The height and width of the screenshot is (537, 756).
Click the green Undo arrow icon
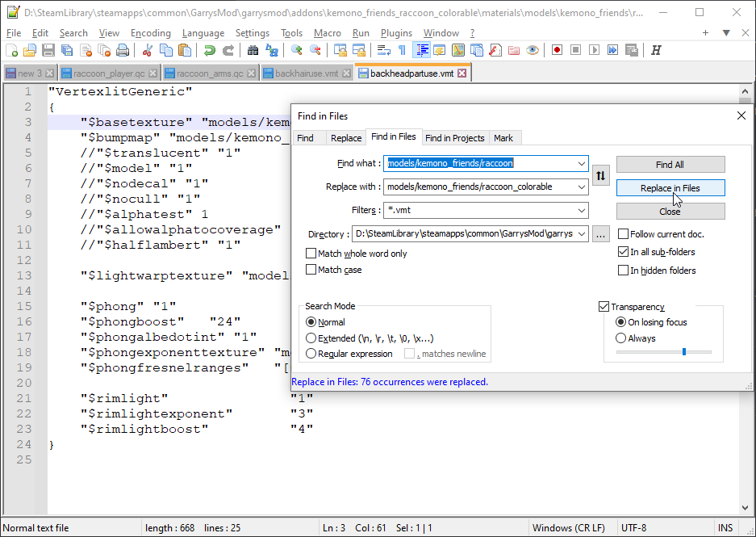209,50
